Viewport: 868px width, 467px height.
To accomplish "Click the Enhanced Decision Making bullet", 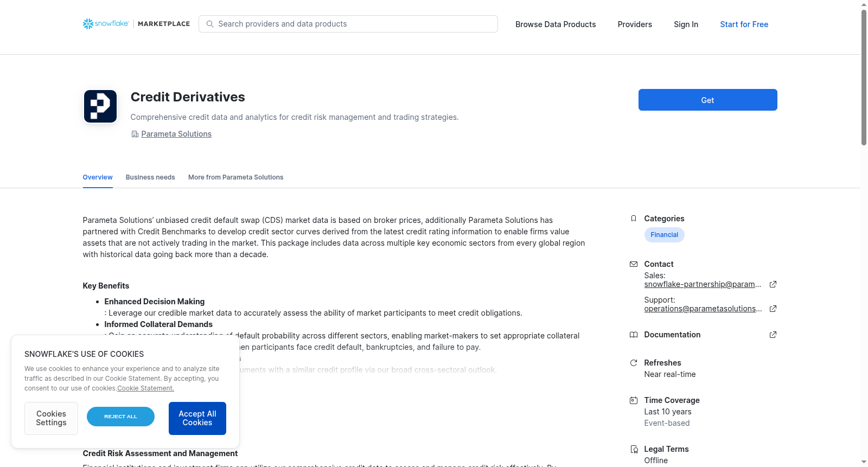I will click(x=155, y=302).
